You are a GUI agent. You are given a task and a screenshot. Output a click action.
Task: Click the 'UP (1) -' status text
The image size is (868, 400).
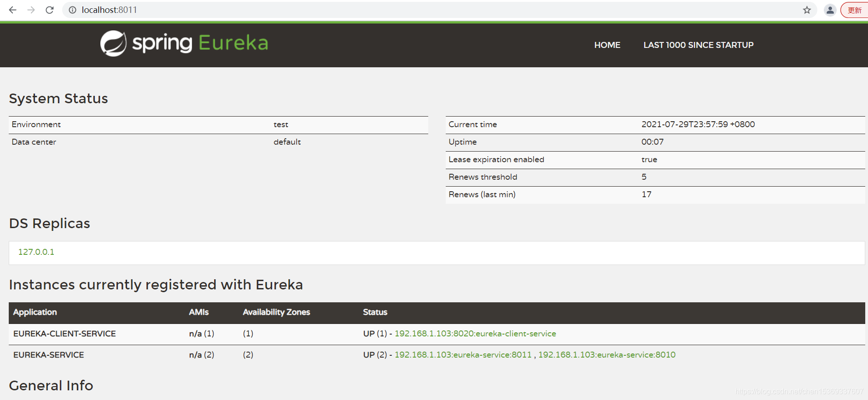(378, 334)
